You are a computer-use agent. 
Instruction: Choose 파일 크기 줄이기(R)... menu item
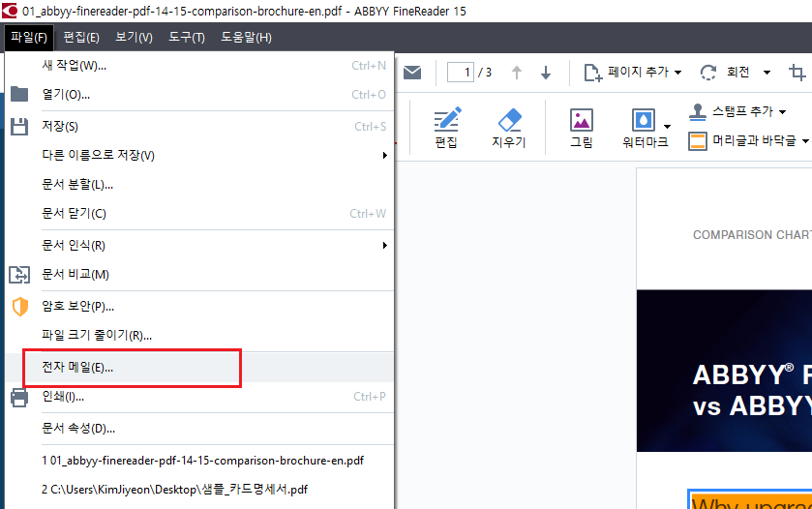coord(199,335)
